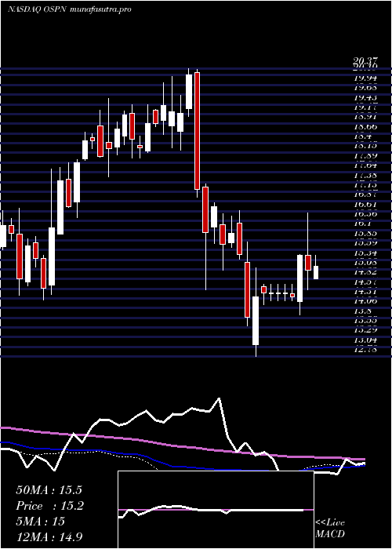
Task: Click the "12MA : 14.9" label
Action: [x=49, y=536]
